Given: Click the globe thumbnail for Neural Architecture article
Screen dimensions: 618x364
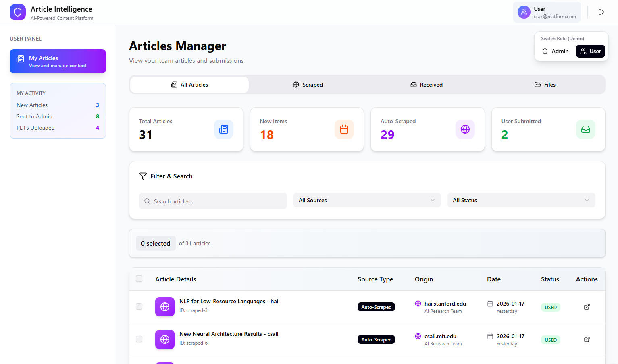Looking at the screenshot, I should coord(165,339).
